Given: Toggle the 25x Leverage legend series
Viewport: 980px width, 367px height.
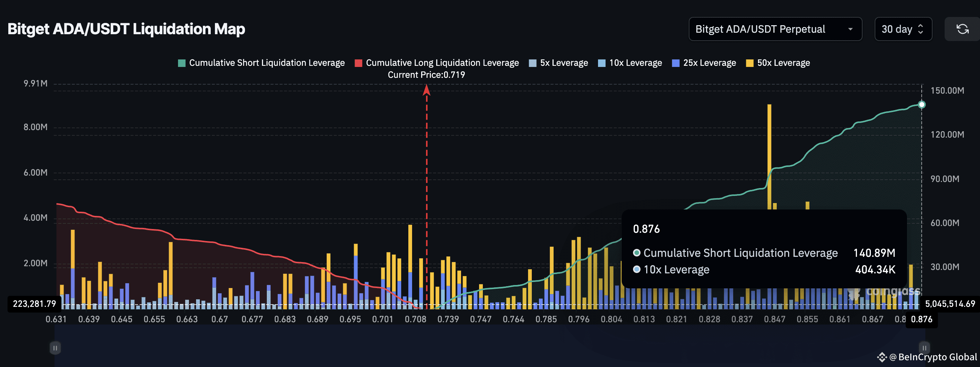Looking at the screenshot, I should coord(704,63).
